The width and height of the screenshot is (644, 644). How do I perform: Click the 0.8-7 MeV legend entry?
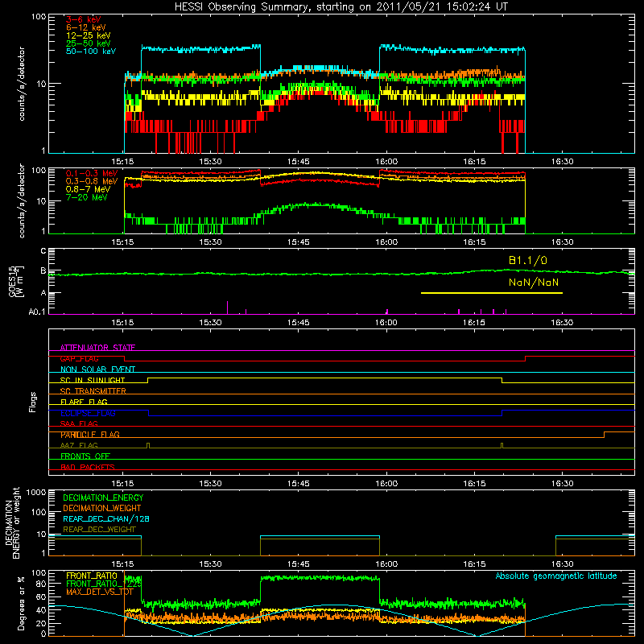[x=88, y=189]
